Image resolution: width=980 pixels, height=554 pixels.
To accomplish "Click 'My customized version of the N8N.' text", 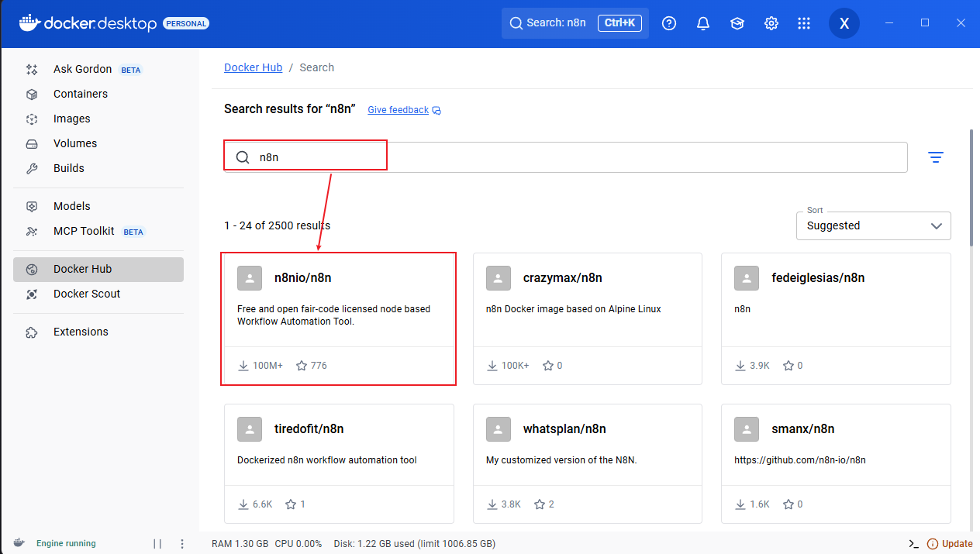I will (x=561, y=460).
